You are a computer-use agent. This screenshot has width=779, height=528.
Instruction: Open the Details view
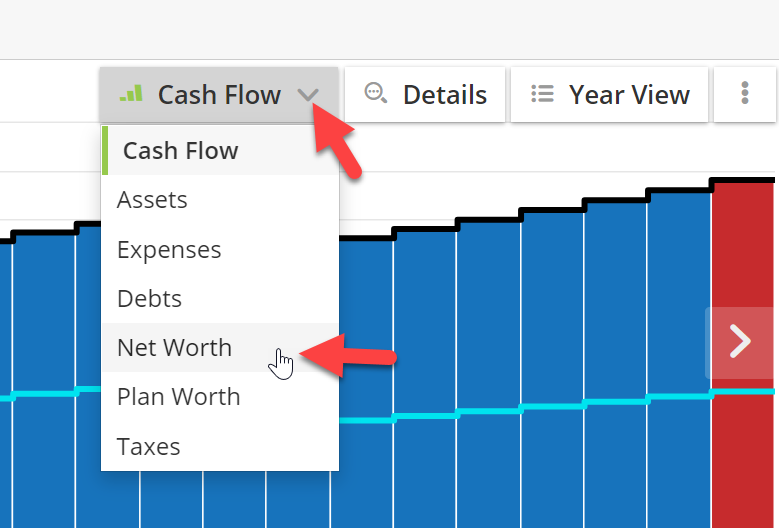(444, 95)
